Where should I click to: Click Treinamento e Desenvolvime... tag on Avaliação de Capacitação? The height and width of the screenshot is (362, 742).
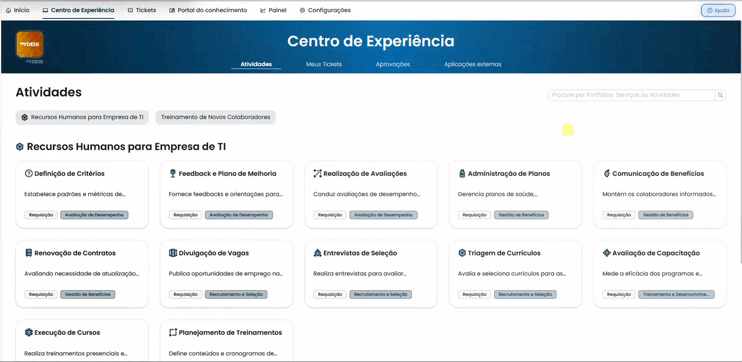(676, 294)
